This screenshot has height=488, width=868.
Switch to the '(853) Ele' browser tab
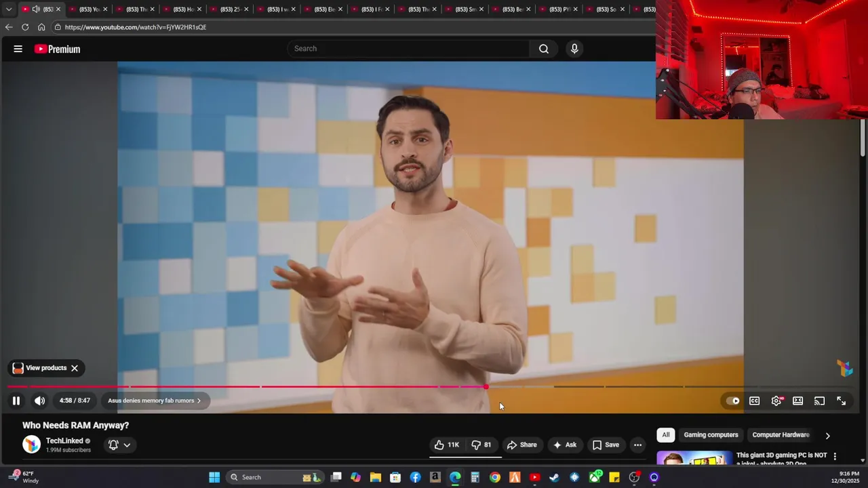325,9
